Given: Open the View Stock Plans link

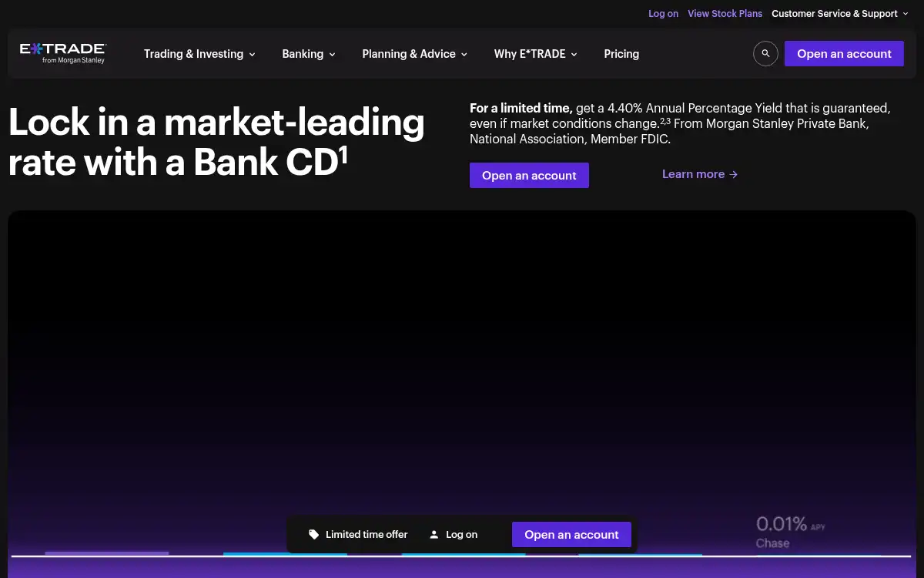Looking at the screenshot, I should click(725, 14).
